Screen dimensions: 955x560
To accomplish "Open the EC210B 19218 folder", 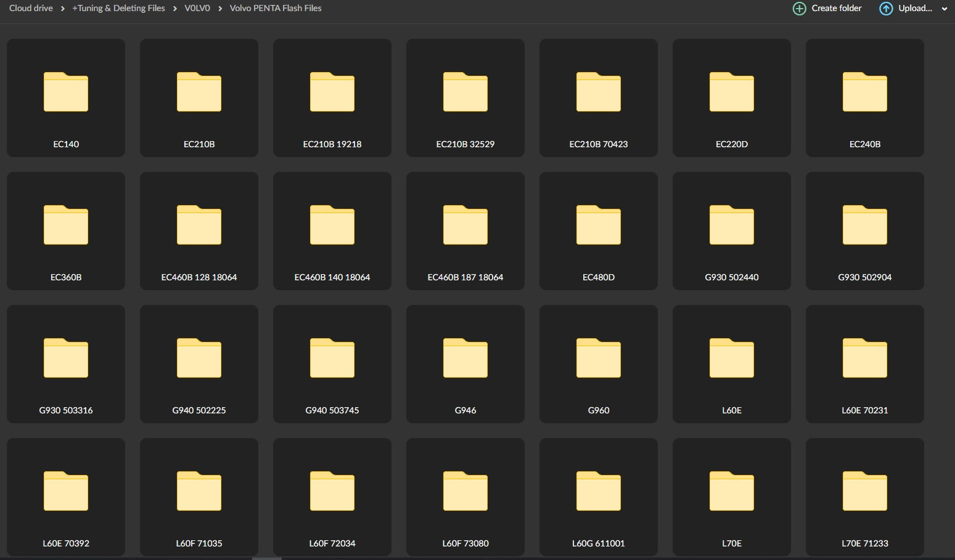I will [332, 98].
